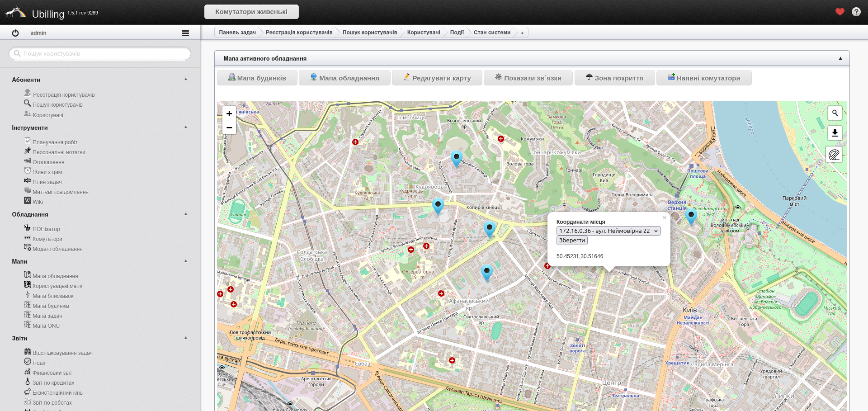Click the Зберегти button in popup

(571, 241)
